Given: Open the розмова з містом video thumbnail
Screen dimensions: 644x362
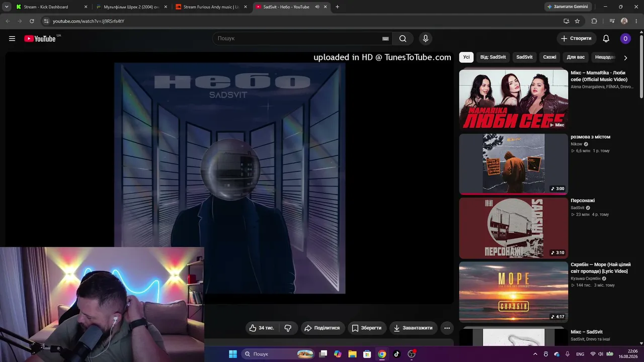Looking at the screenshot, I should [514, 164].
